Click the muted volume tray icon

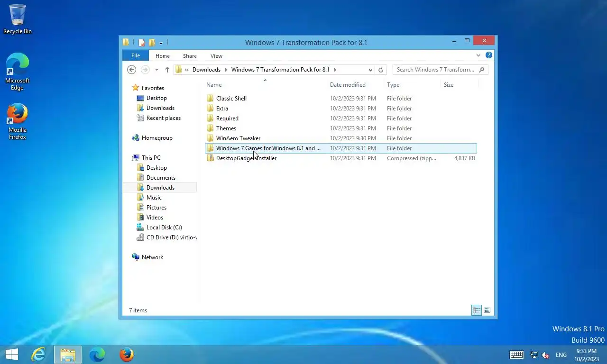tap(545, 355)
